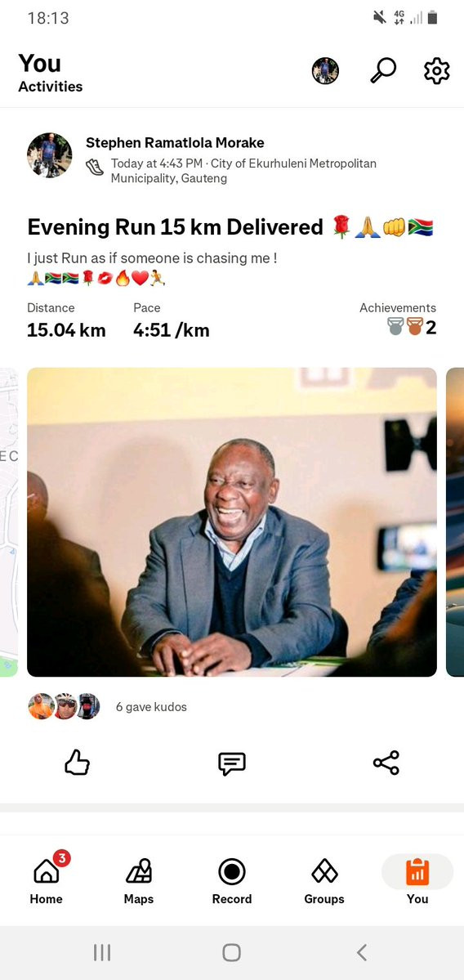Open Evening Run 15 km Delivered activity
This screenshot has width=464, height=980.
(x=175, y=227)
